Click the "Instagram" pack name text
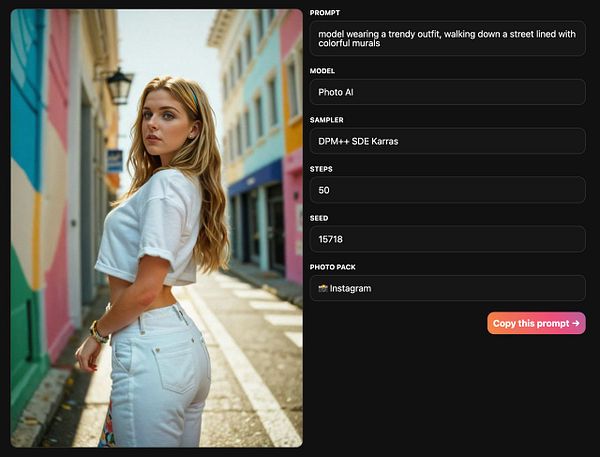The height and width of the screenshot is (457, 600). tap(350, 288)
